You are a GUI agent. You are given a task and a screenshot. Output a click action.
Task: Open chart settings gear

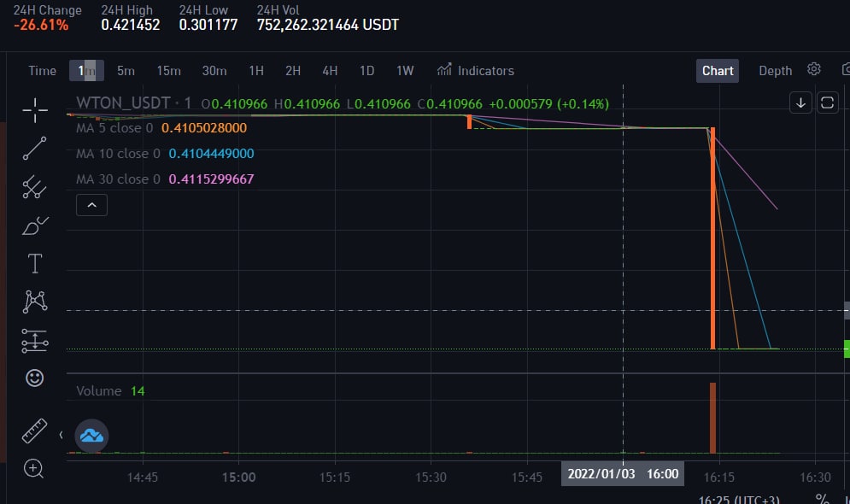point(814,69)
